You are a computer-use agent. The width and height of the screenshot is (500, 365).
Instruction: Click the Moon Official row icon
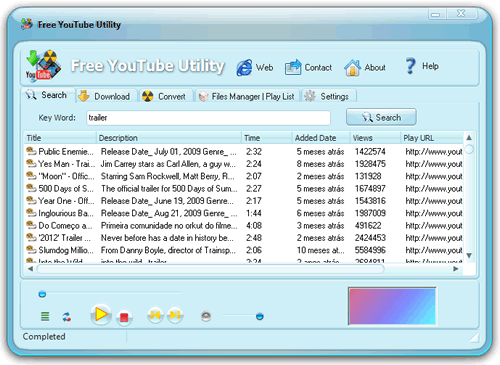pyautogui.click(x=31, y=176)
